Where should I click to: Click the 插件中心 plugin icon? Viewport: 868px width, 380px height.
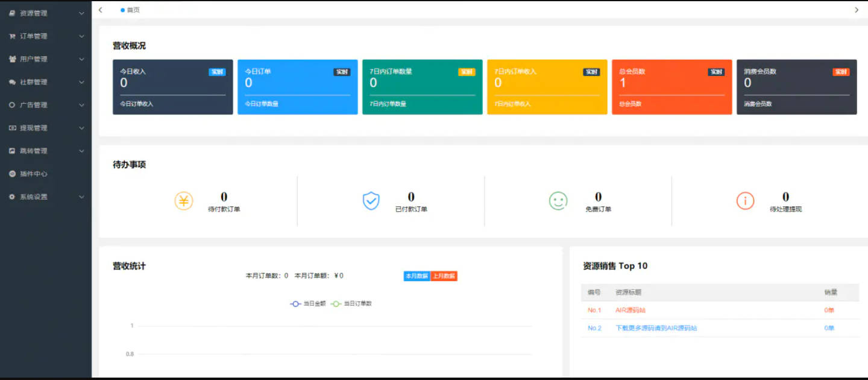tap(12, 174)
